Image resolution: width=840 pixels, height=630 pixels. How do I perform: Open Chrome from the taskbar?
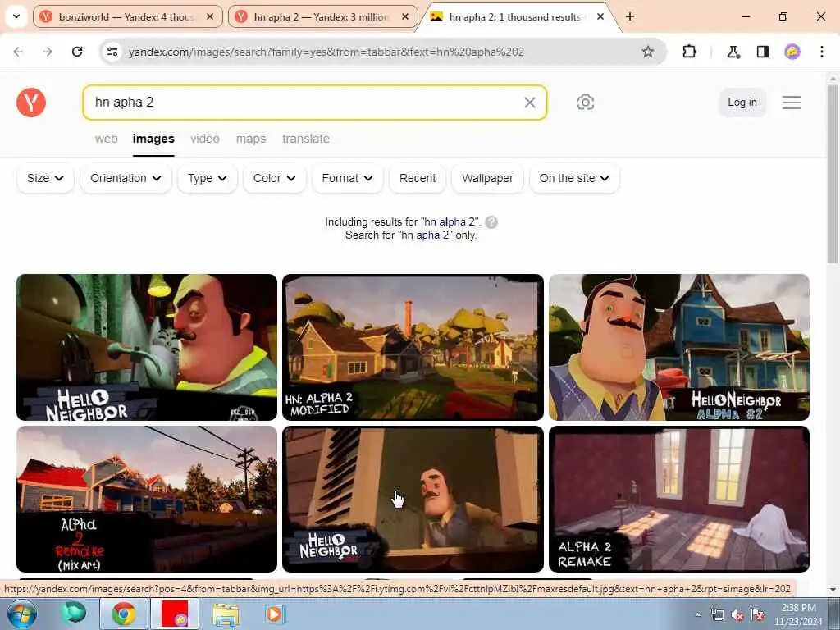[124, 614]
